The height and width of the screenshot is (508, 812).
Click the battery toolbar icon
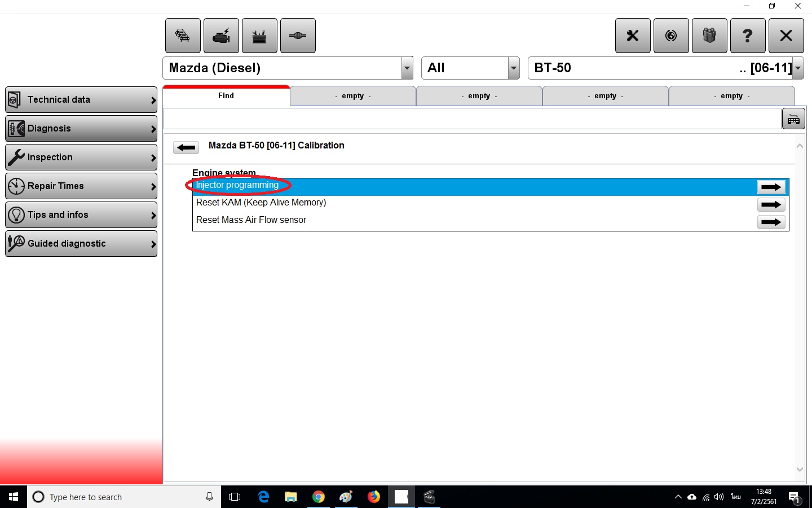(259, 36)
